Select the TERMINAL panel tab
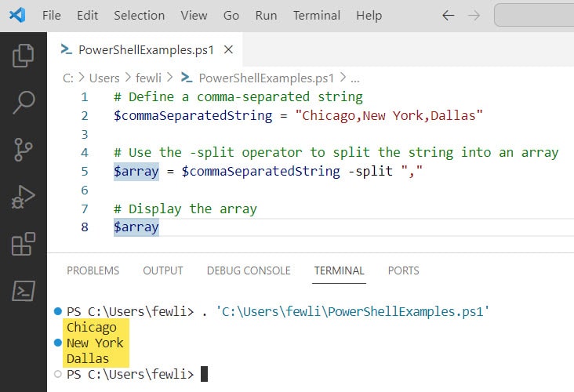 point(339,270)
